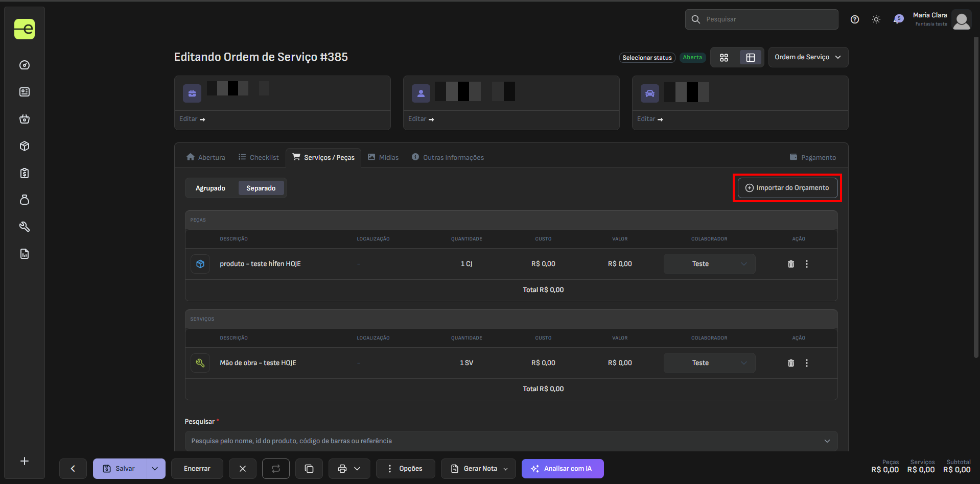Select the Separado view toggle

point(261,188)
